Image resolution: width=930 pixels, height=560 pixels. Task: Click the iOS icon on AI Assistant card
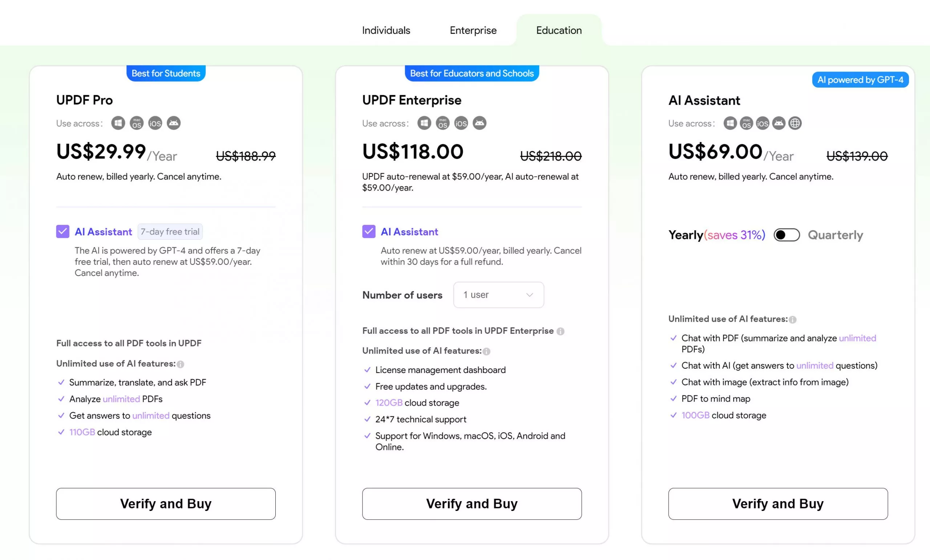(x=763, y=123)
